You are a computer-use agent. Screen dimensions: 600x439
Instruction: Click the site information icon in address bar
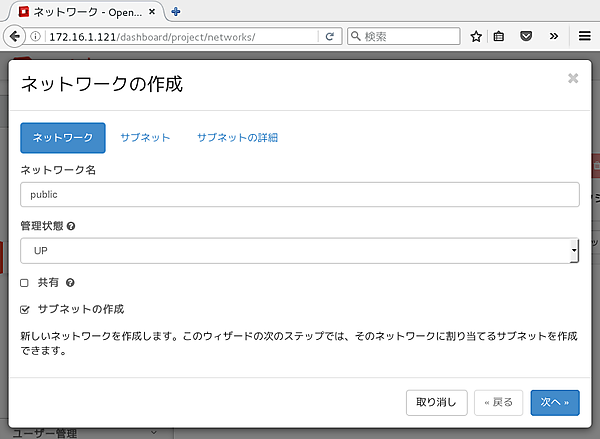click(x=35, y=36)
